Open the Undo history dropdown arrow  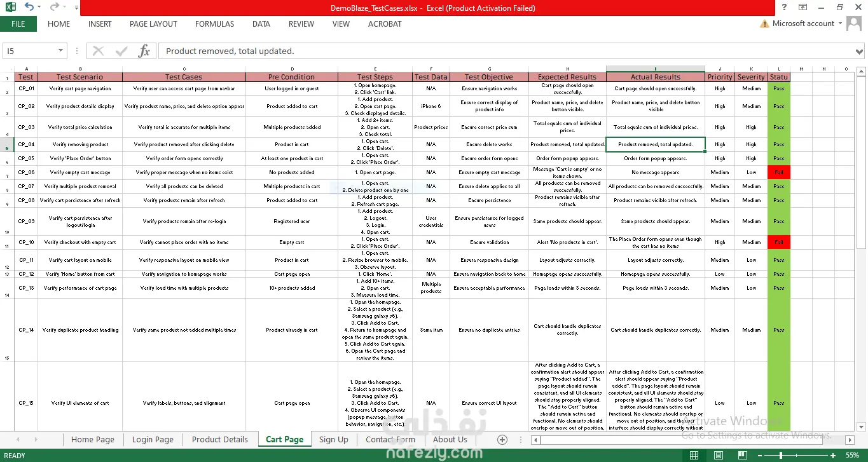pos(39,8)
